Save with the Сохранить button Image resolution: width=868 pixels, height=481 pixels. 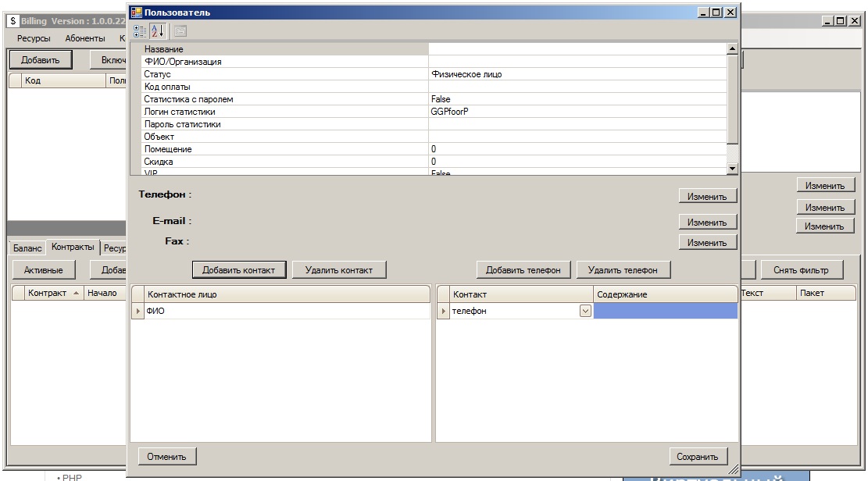click(698, 457)
